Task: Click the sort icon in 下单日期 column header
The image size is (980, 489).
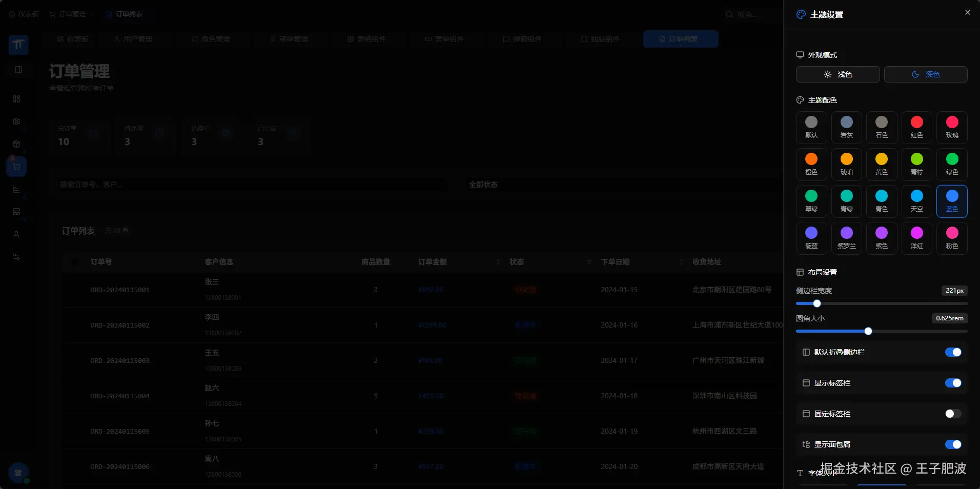Action: [x=681, y=262]
